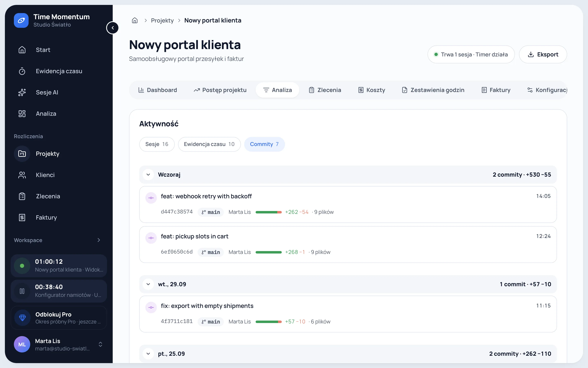The height and width of the screenshot is (368, 588).
Task: Click the commit icon for pickup slots in cart
Action: (151, 238)
